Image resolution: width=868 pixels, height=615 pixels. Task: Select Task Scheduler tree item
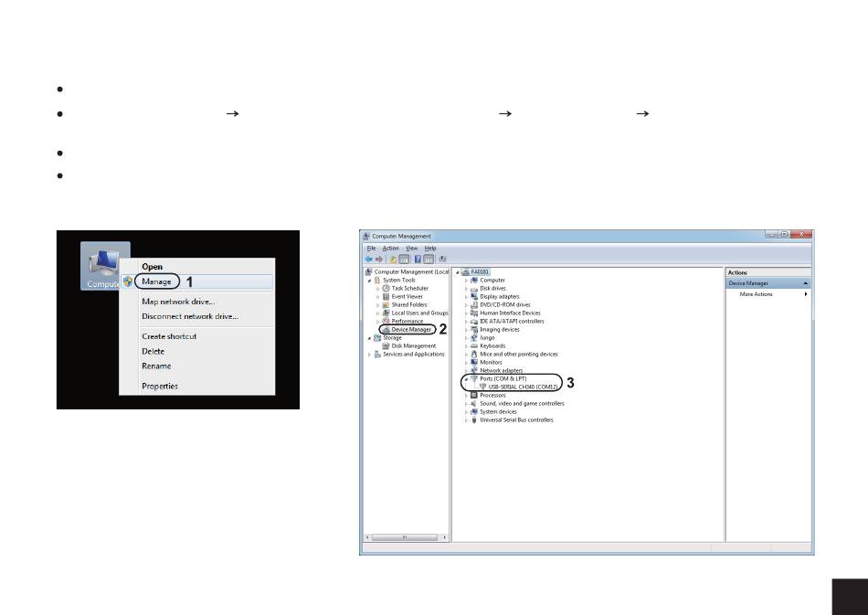[409, 288]
